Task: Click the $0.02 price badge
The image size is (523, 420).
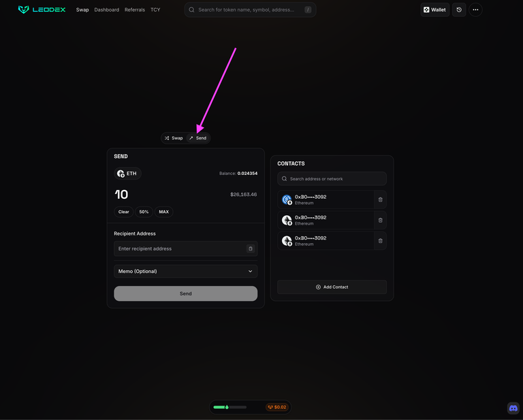Action: tap(277, 407)
